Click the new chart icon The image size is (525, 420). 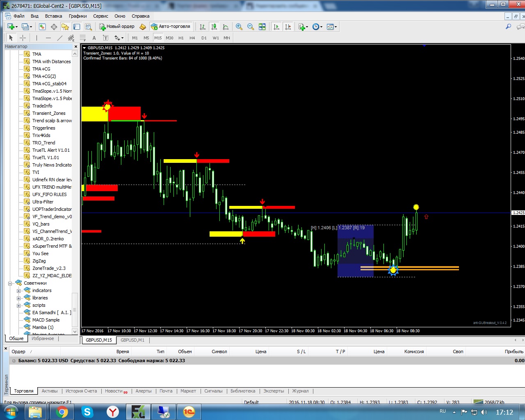pos(11,27)
